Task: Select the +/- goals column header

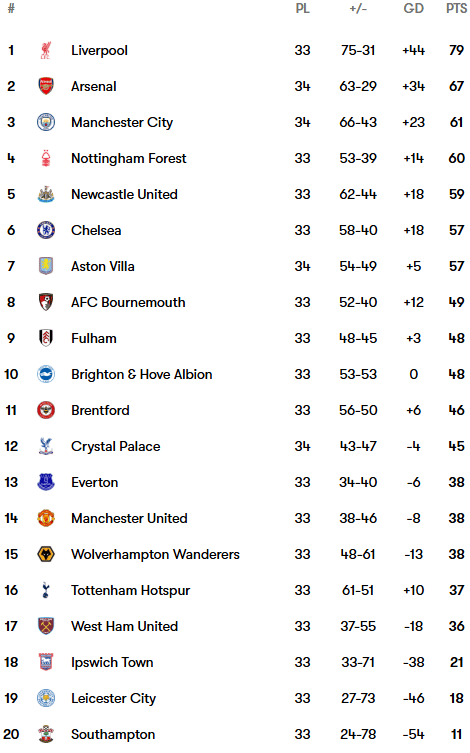Action: click(358, 9)
